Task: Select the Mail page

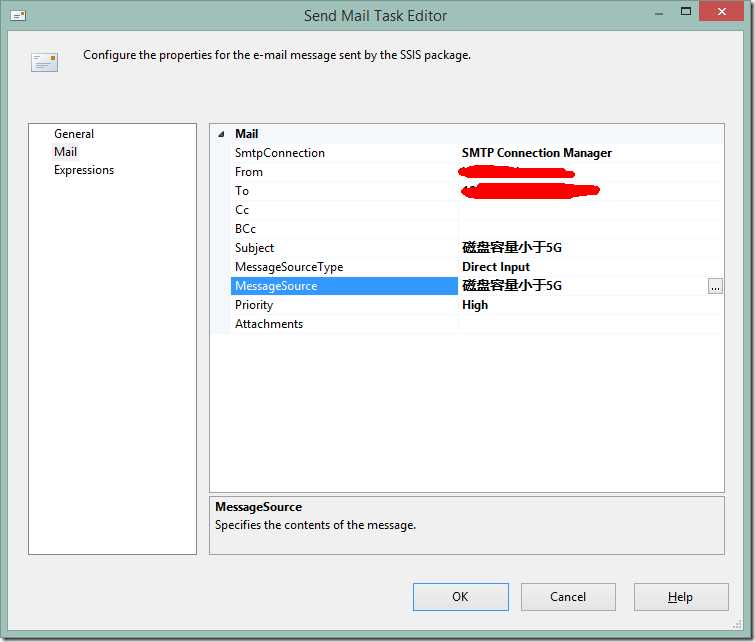Action: coord(65,152)
